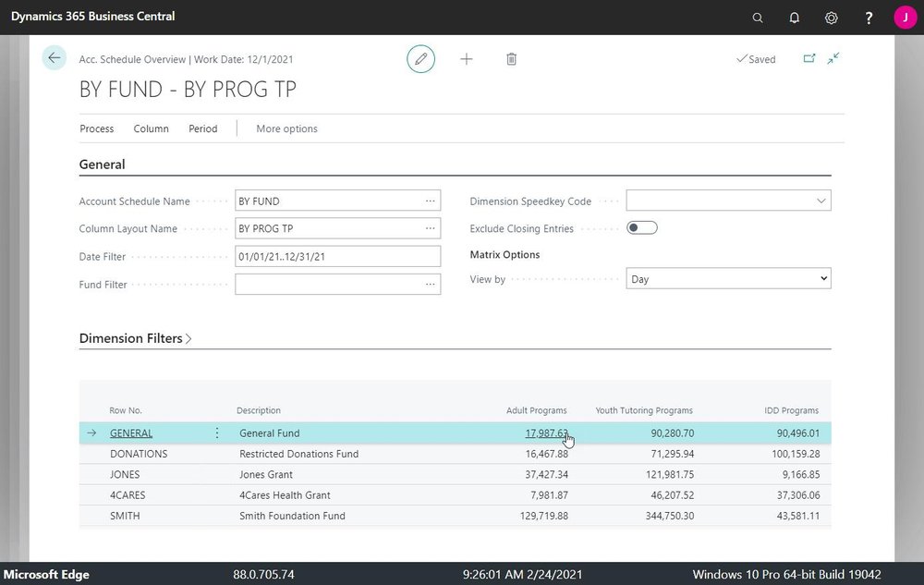Click the Description column header
The height and width of the screenshot is (585, 924).
(259, 410)
